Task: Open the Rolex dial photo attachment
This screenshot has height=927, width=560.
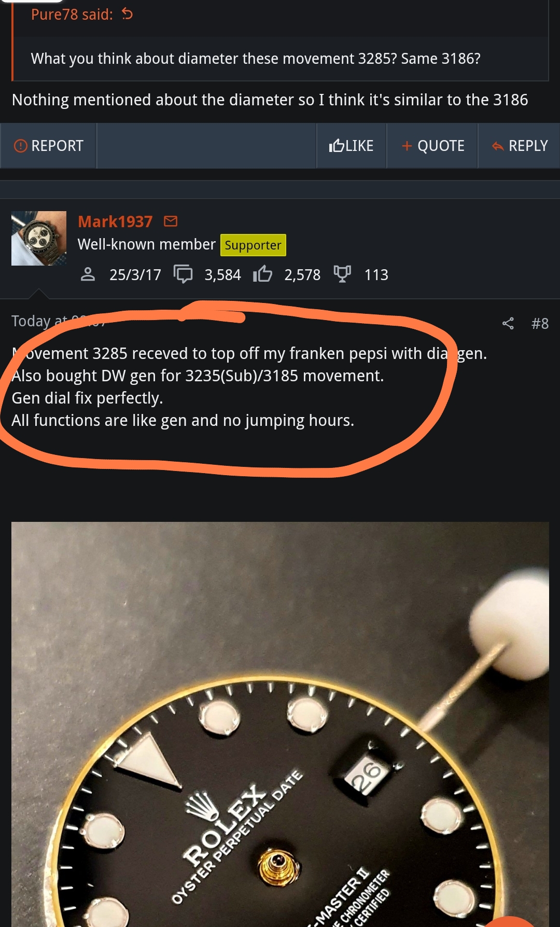Action: pos(280,724)
